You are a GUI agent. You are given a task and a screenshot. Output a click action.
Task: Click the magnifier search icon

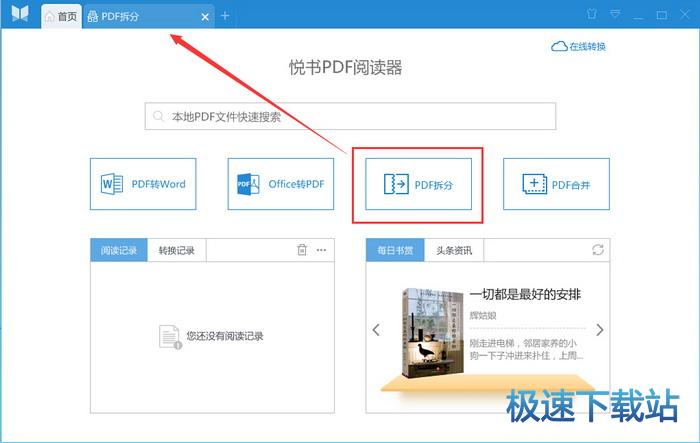coord(158,117)
